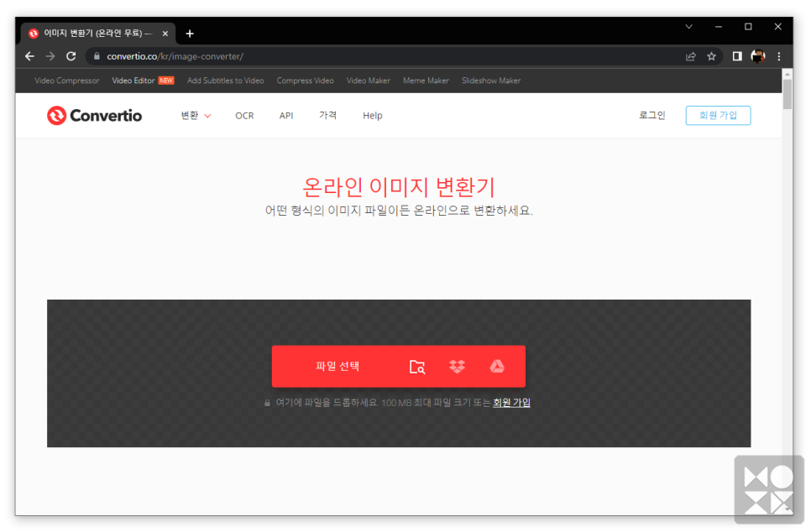Click the page vertical scrollbar thumb

tap(787, 95)
